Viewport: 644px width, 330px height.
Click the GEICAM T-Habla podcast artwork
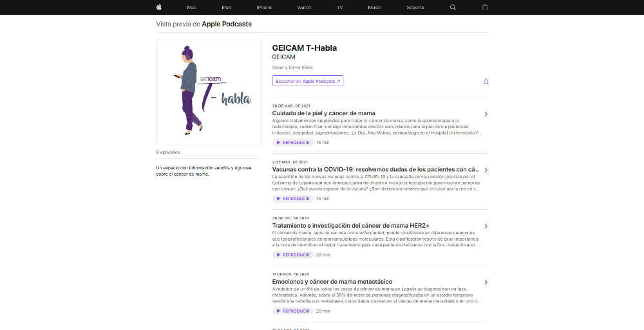pyautogui.click(x=209, y=93)
